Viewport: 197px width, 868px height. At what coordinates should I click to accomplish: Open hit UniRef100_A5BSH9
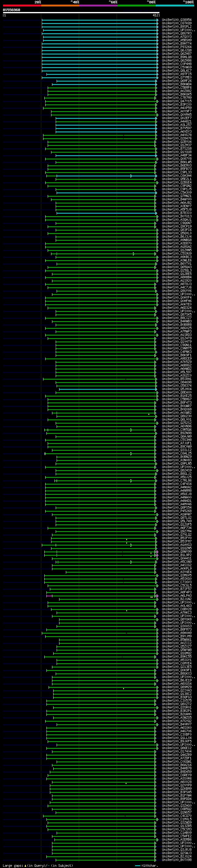point(177,40)
